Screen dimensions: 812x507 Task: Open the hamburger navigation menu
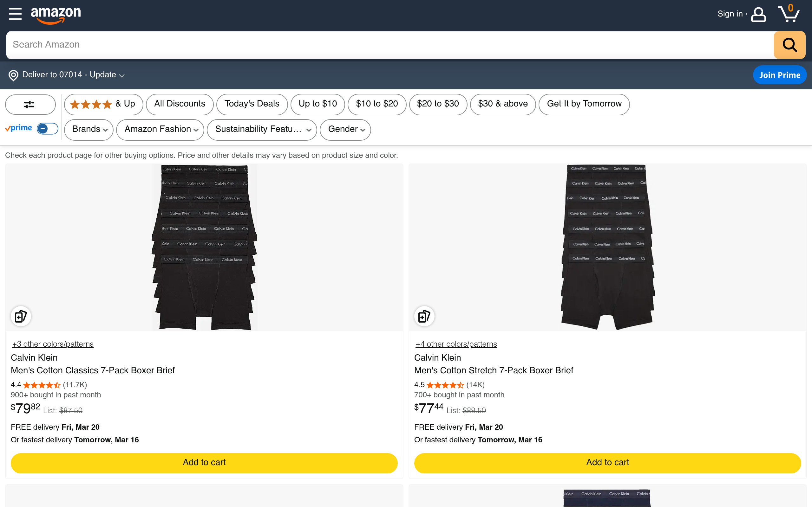pos(15,14)
